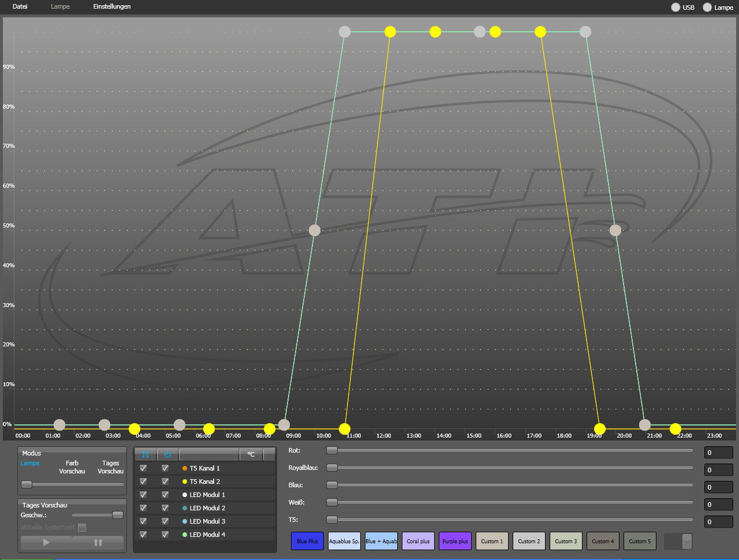Image resolution: width=739 pixels, height=560 pixels.
Task: Click the Rot slider handle
Action: pyautogui.click(x=332, y=450)
